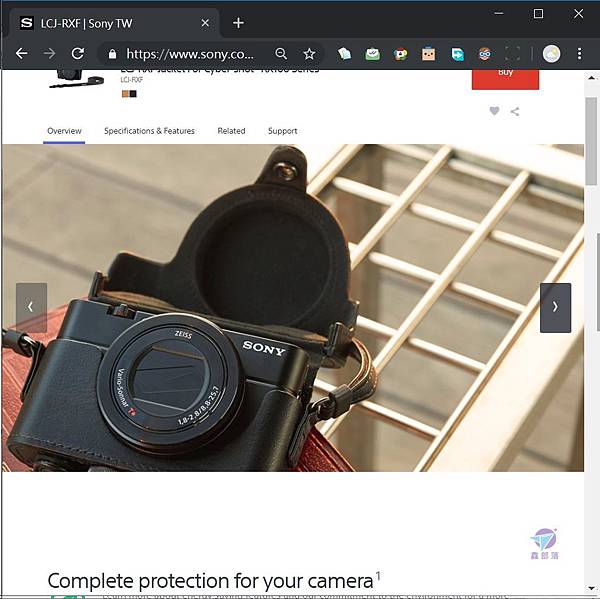Maximize the browser window
The image size is (600, 599).
538,13
